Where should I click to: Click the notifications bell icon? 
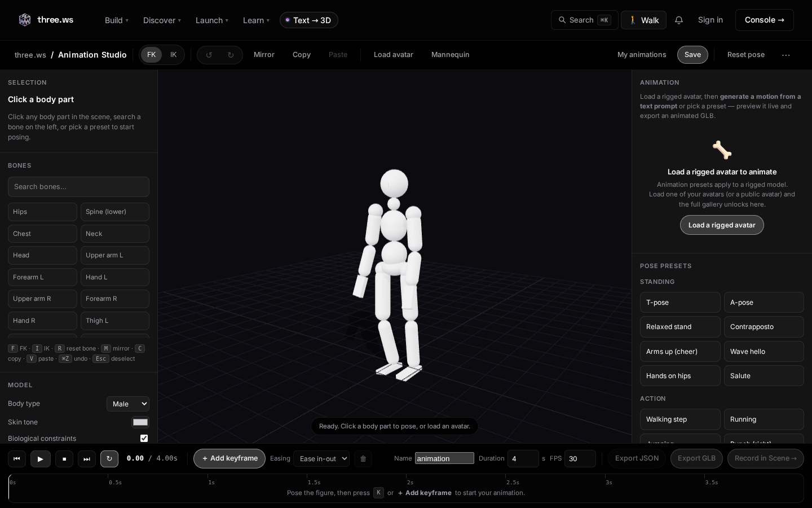coord(679,20)
